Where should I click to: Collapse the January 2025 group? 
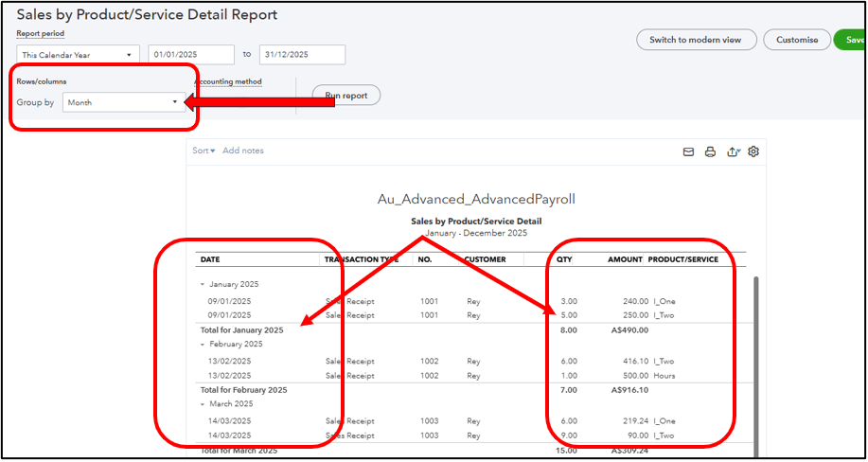202,284
